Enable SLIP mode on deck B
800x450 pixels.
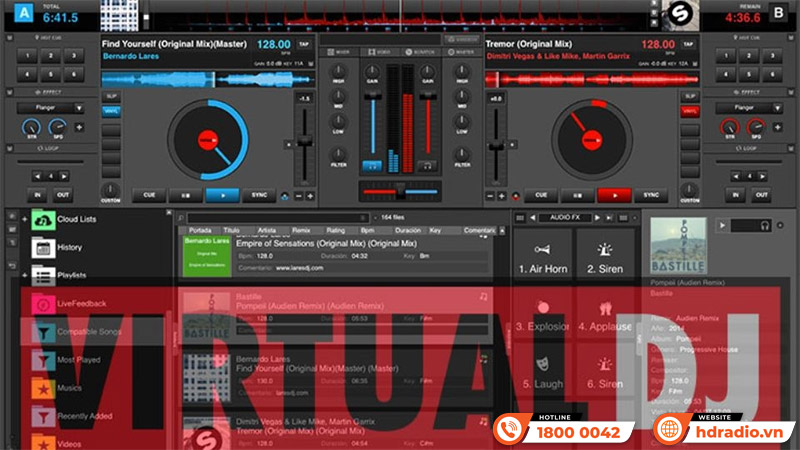click(689, 96)
